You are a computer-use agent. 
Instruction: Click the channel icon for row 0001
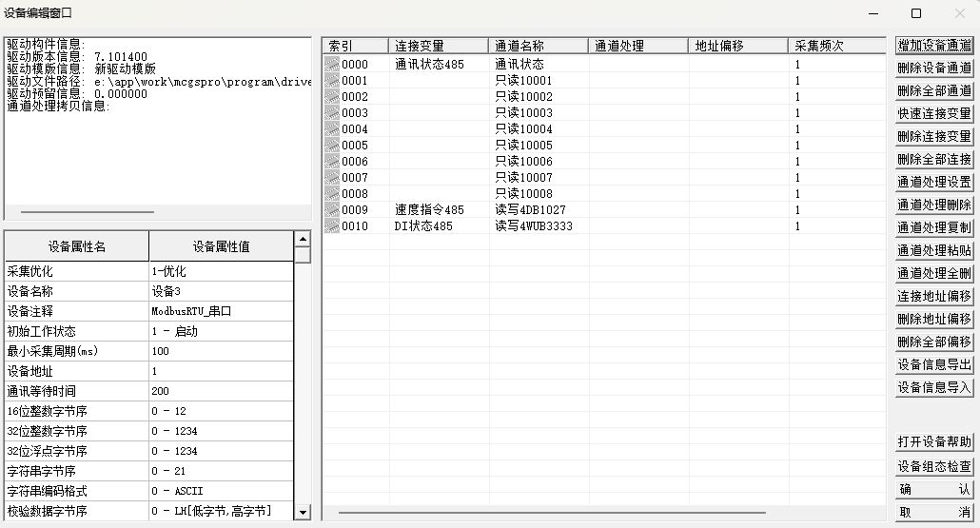[x=332, y=80]
